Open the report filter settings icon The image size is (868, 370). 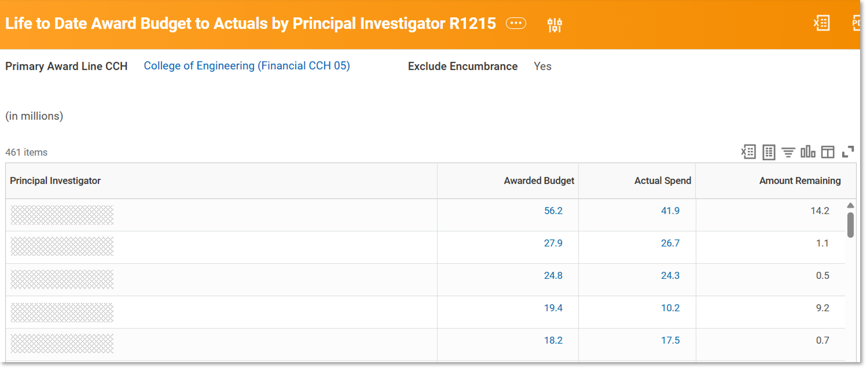[x=554, y=25]
